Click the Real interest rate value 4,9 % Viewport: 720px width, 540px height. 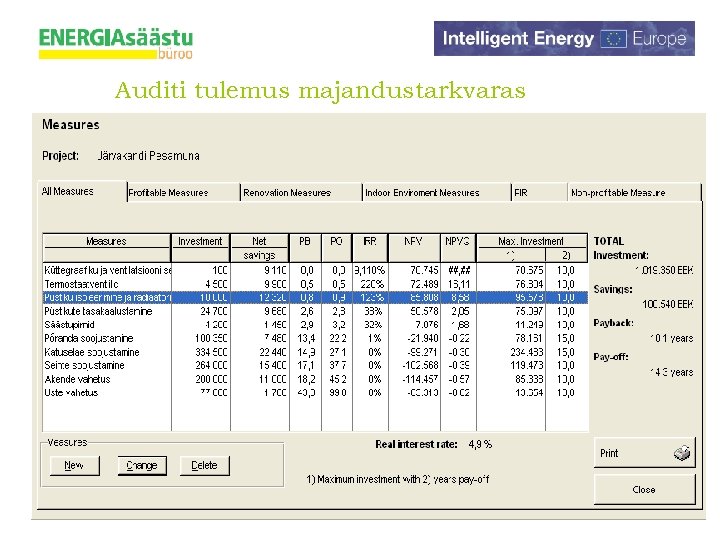tap(480, 444)
